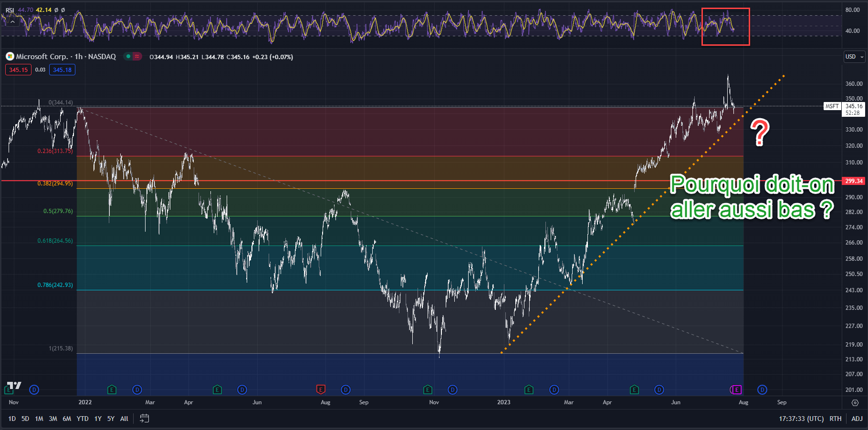The image size is (868, 430).
Task: Select the 1M time range
Action: (x=39, y=419)
